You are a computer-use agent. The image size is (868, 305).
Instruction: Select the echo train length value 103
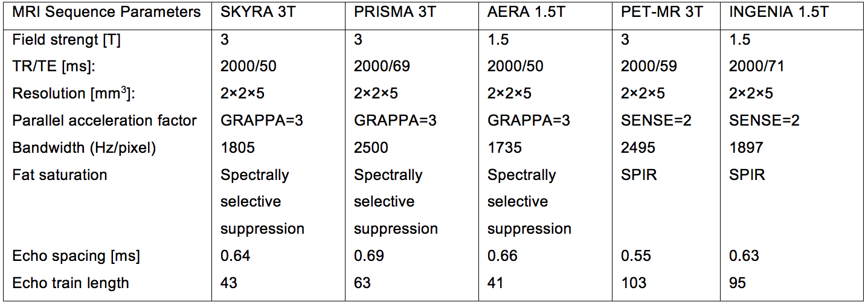tap(634, 283)
